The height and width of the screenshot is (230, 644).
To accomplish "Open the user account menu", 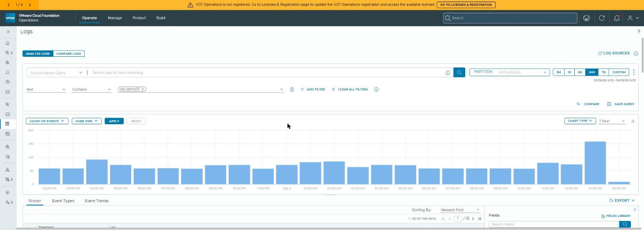I will pos(633,18).
